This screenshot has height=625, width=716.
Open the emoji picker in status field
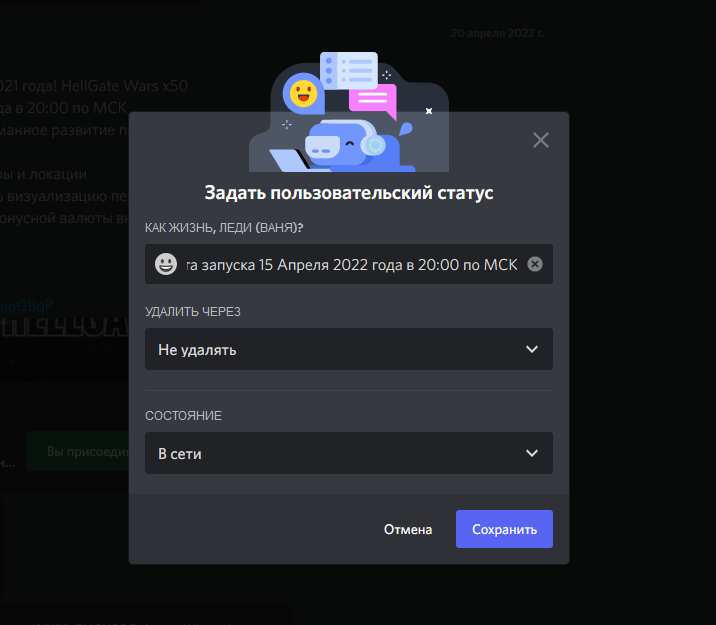tap(166, 264)
